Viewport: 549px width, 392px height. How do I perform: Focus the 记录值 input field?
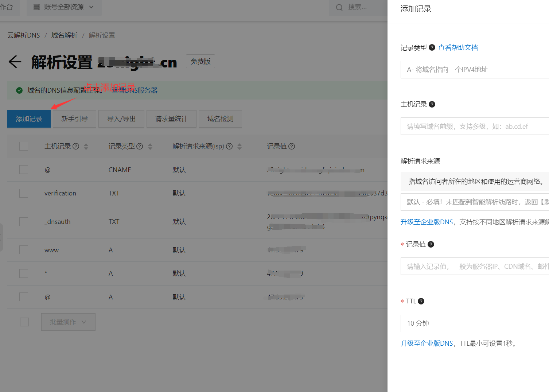[x=475, y=266]
